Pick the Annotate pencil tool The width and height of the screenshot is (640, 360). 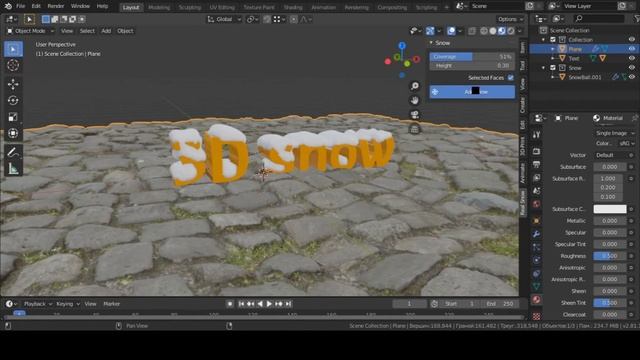coord(13,152)
